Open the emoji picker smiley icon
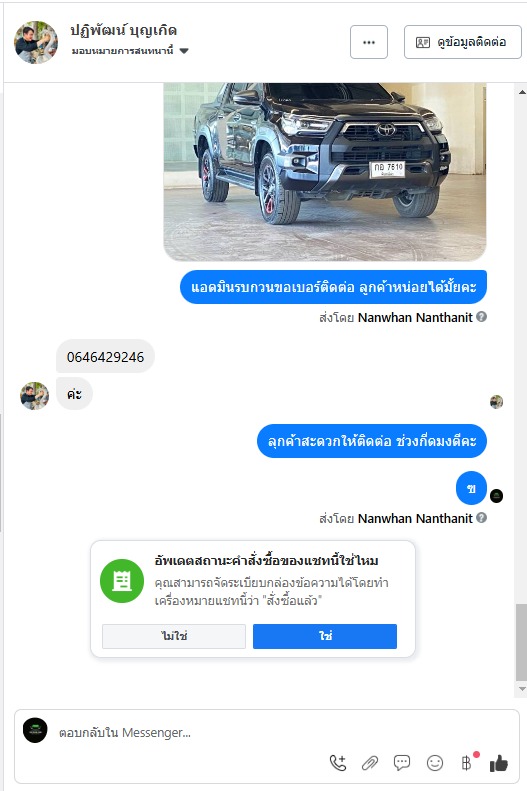Screen dimensions: 527x791 coord(435,763)
